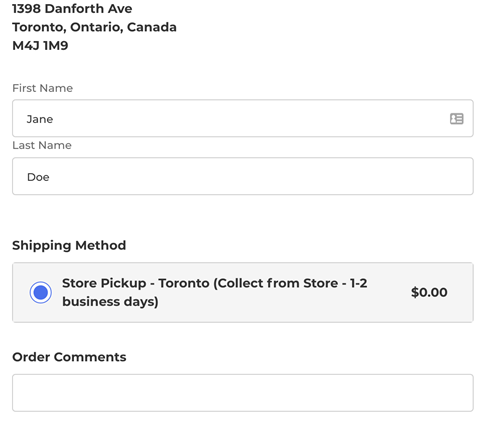This screenshot has width=500, height=428.
Task: Place cursor on the name Jane
Action: 40,119
